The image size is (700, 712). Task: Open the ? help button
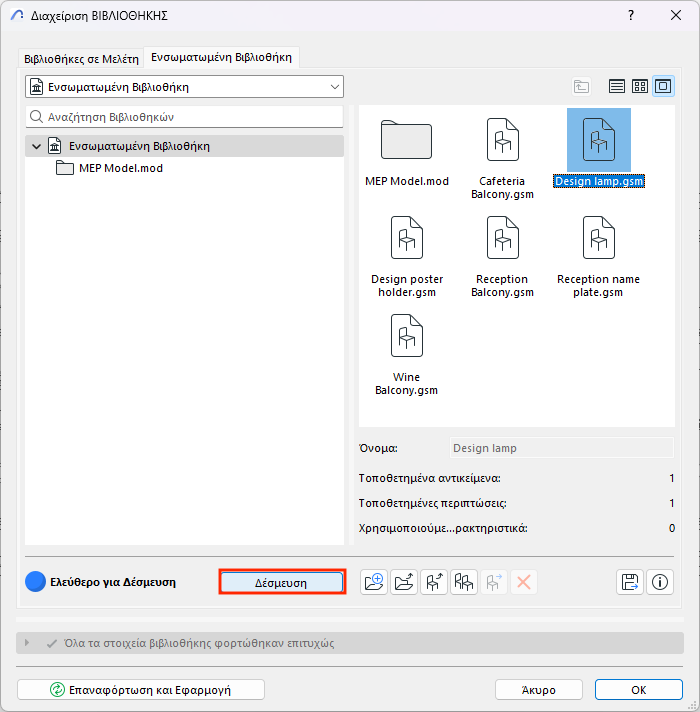[x=631, y=15]
